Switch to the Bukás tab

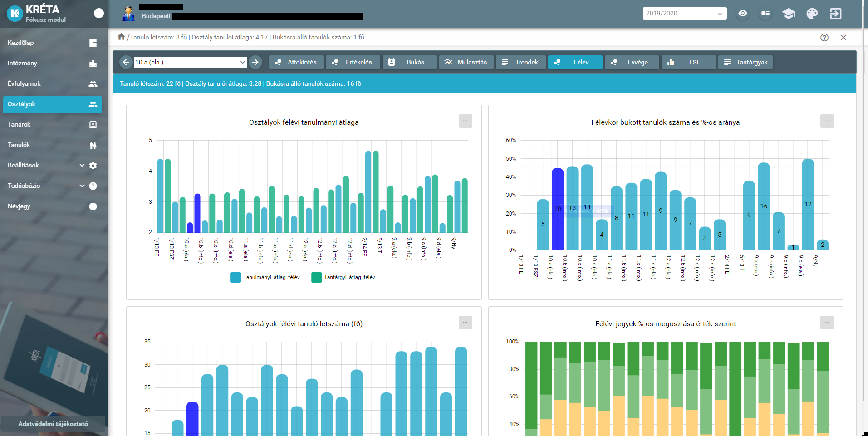(409, 62)
